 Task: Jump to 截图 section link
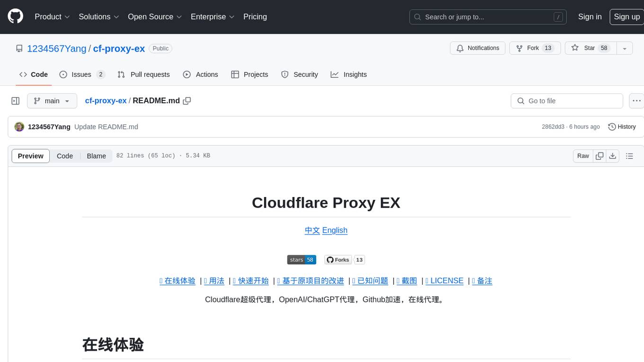coord(407,281)
